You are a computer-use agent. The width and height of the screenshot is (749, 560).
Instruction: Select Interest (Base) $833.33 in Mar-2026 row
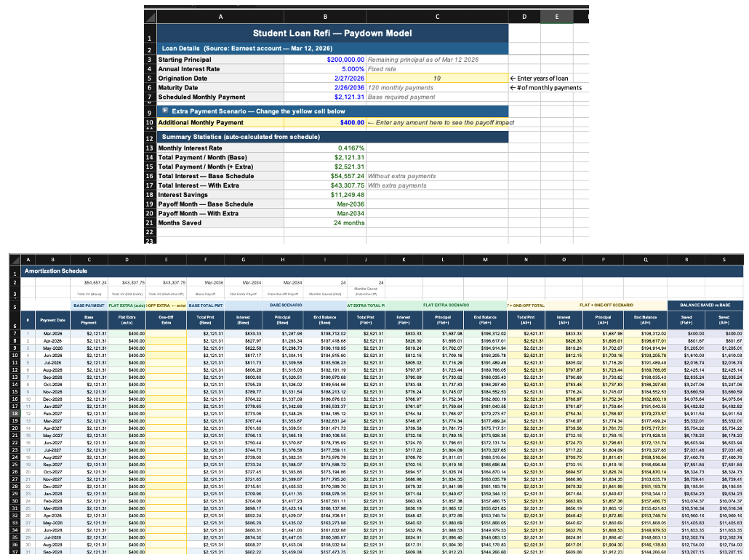[x=243, y=334]
